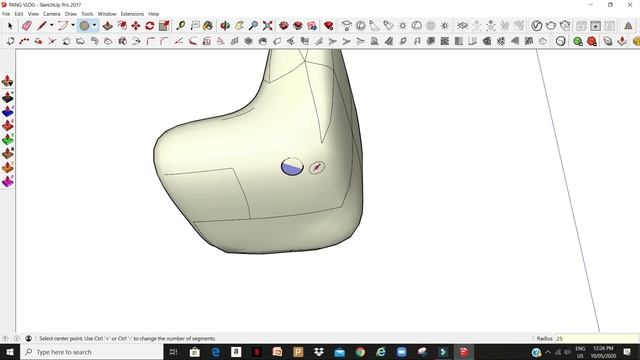Viewport: 640px width, 360px height.
Task: Open the Circle shapes dropdown arrow
Action: [x=94, y=25]
